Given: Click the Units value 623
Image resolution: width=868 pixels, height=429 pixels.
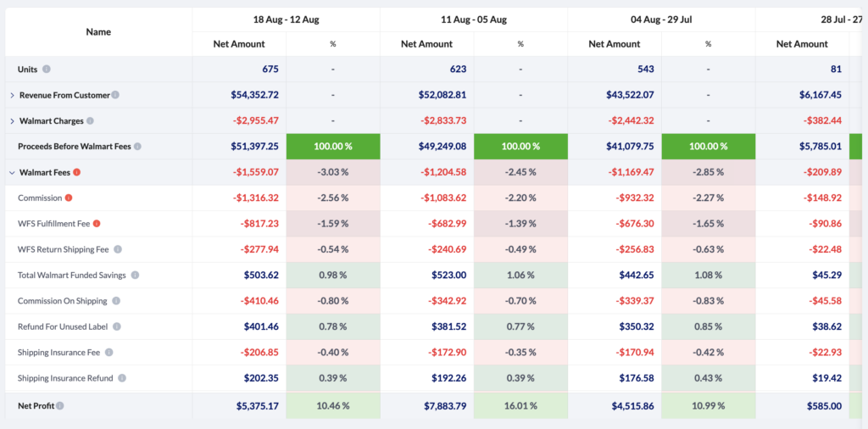Looking at the screenshot, I should (x=459, y=70).
